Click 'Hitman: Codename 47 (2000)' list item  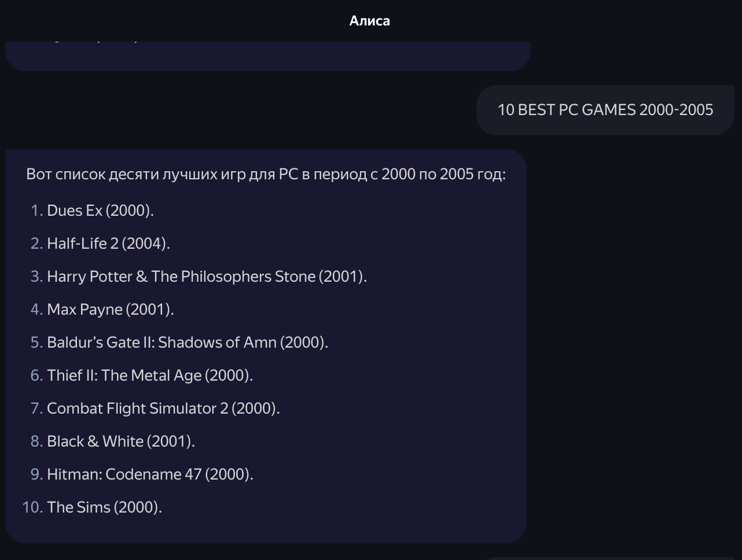pos(149,474)
